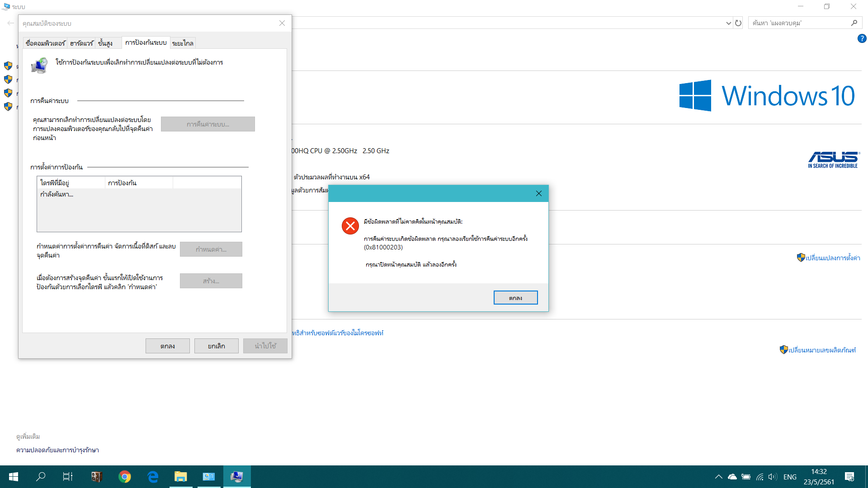Open the Windows Start menu
868x488 pixels.
pos(14,477)
